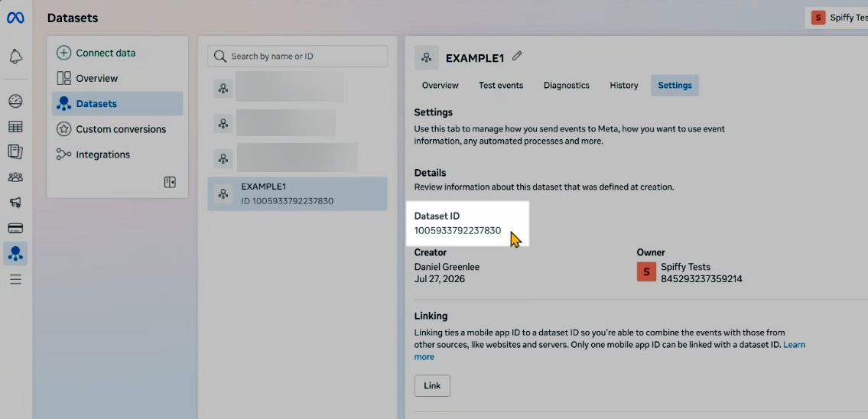
Task: Open the audiences people icon in sidebar
Action: (15, 177)
